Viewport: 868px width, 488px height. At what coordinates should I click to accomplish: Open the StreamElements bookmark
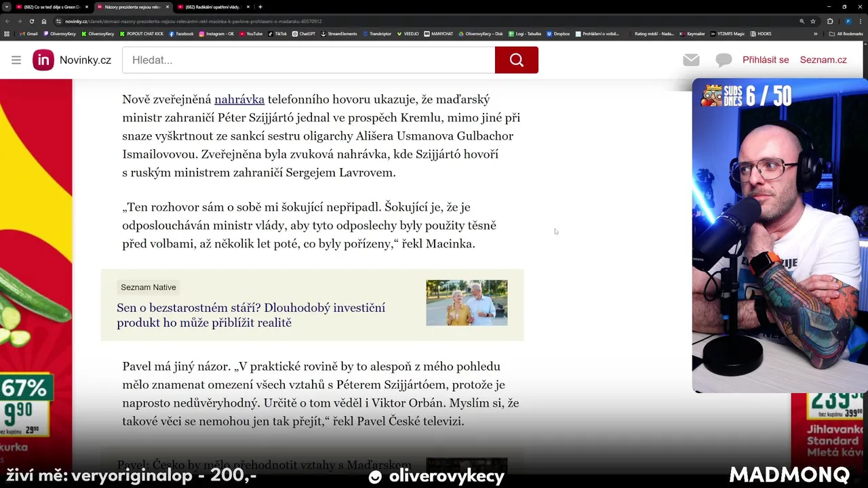tap(339, 34)
